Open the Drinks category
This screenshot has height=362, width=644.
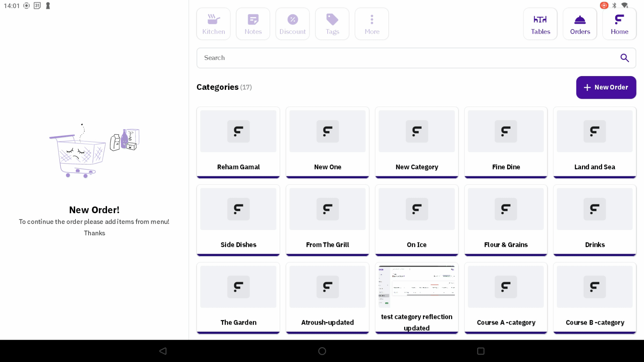594,220
